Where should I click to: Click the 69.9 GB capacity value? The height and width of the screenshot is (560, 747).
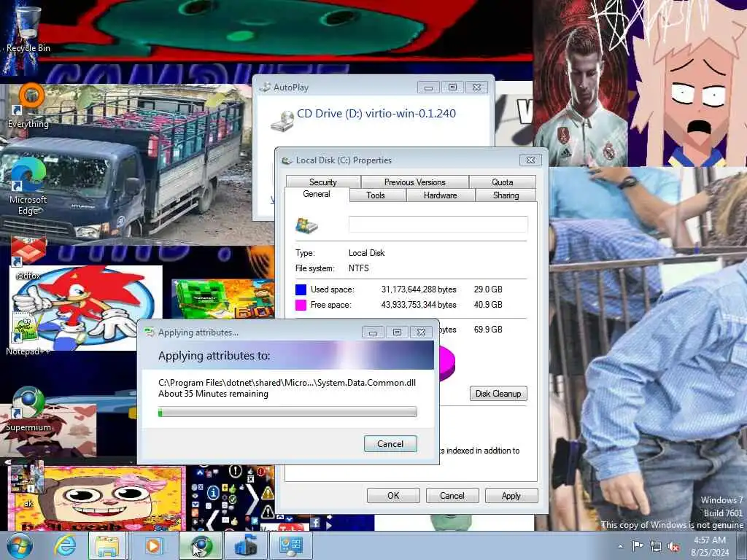[488, 330]
